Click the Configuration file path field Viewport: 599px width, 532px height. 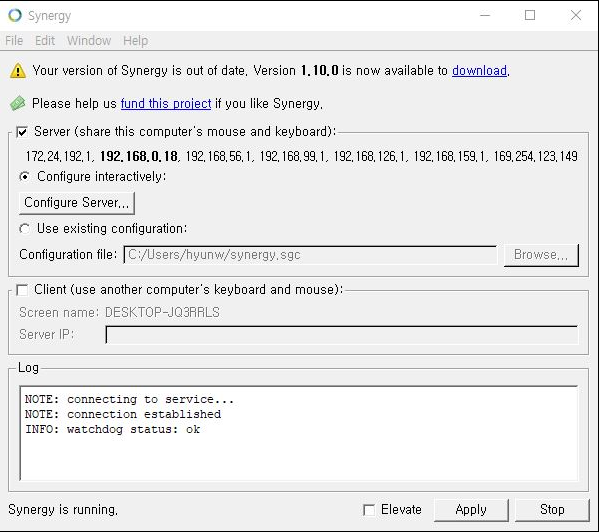tap(310, 255)
